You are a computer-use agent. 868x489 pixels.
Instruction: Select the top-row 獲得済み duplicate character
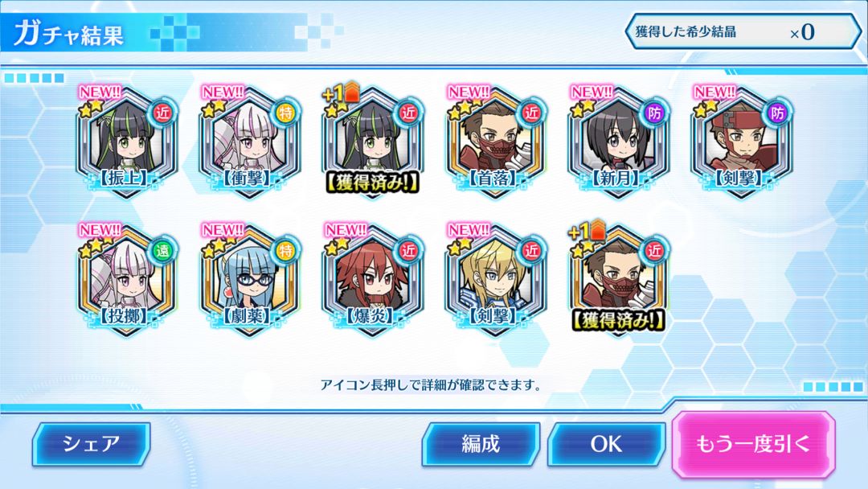372,142
